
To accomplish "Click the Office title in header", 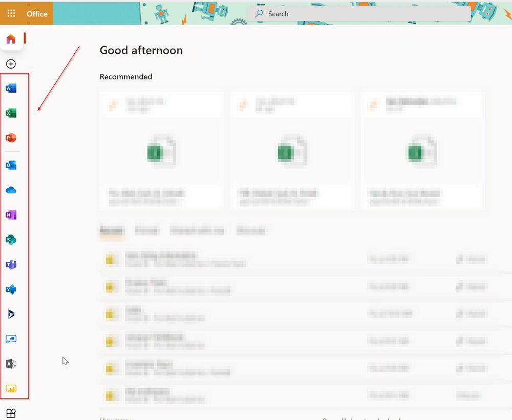I will 37,14.
